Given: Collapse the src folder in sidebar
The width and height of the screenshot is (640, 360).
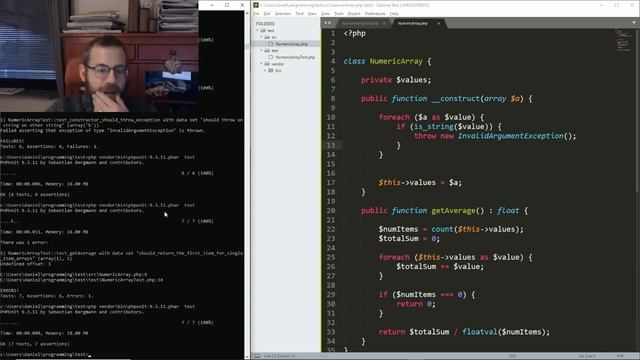Looking at the screenshot, I should pyautogui.click(x=262, y=37).
